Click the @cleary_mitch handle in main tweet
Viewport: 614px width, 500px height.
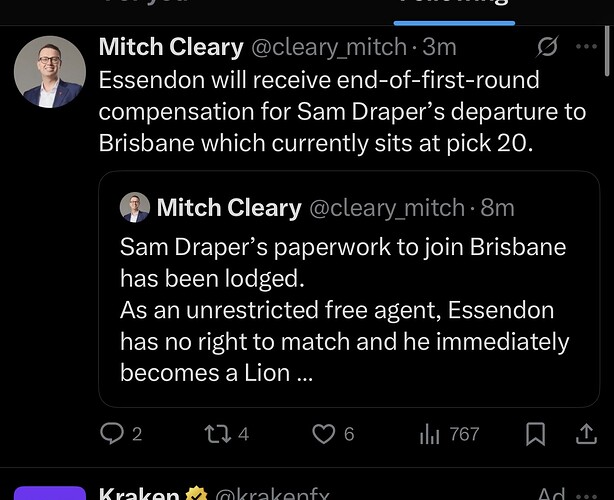(x=327, y=47)
